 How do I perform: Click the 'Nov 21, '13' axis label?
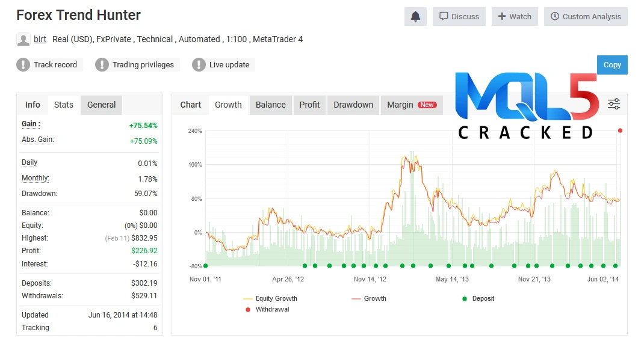pyautogui.click(x=534, y=279)
